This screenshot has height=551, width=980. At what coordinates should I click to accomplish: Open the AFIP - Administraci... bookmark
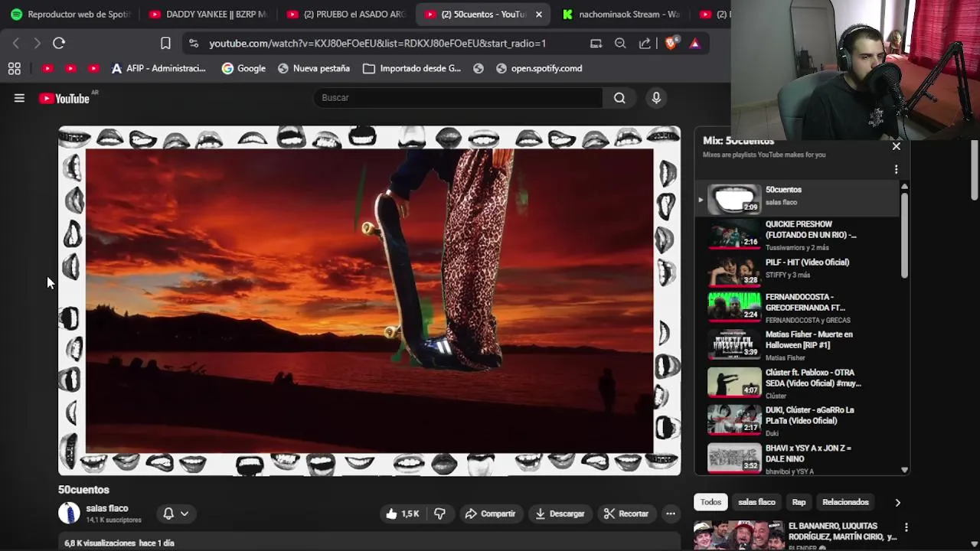158,68
